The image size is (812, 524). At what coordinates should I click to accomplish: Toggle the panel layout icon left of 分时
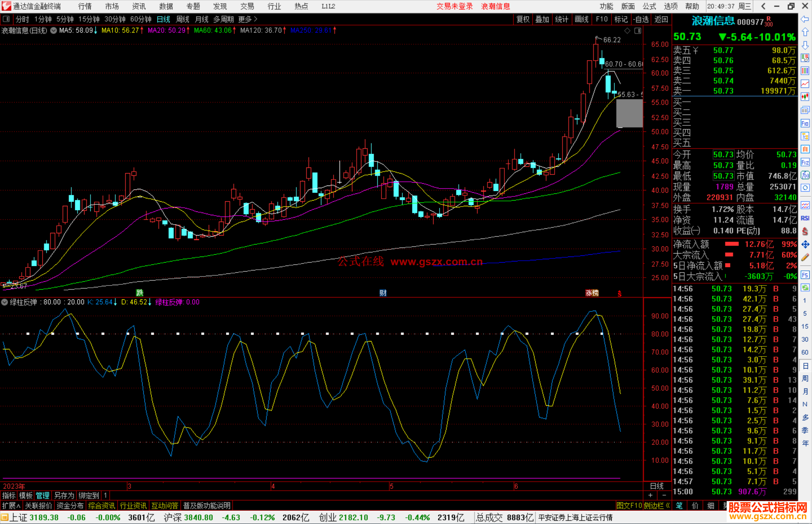pyautogui.click(x=6, y=19)
